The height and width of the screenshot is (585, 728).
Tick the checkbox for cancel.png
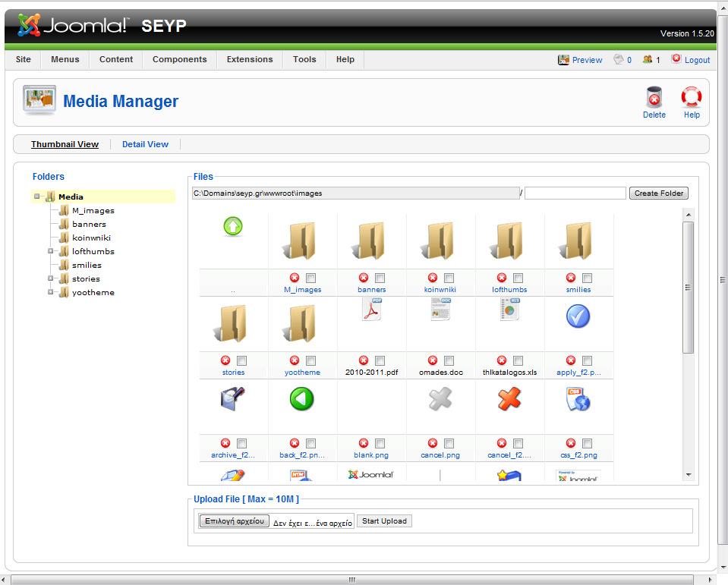tap(449, 443)
